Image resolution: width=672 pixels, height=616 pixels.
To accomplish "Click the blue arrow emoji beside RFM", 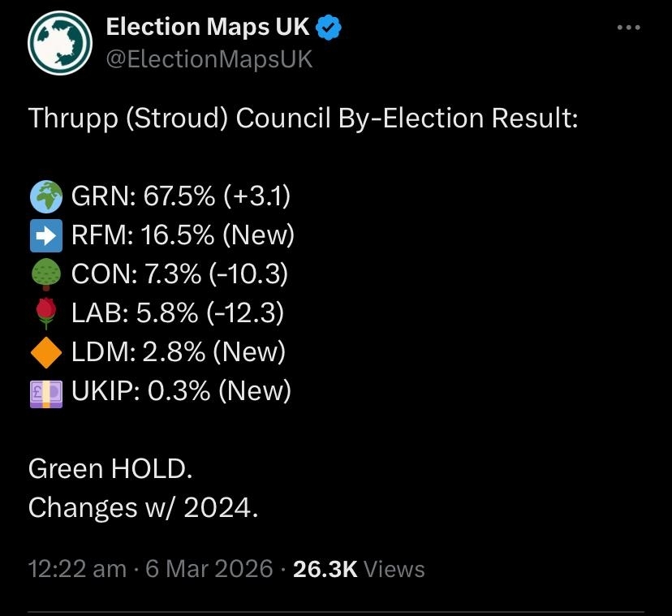I will [x=47, y=235].
